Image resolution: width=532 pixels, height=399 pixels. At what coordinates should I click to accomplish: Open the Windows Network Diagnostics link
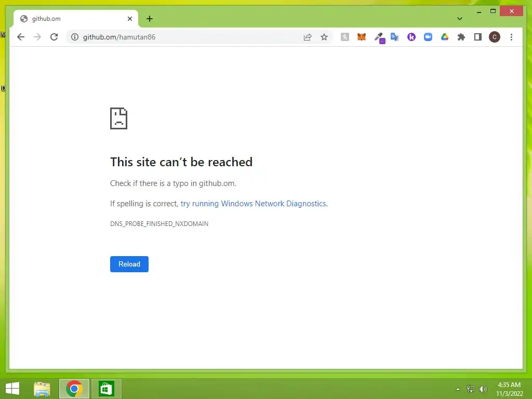[x=254, y=204]
